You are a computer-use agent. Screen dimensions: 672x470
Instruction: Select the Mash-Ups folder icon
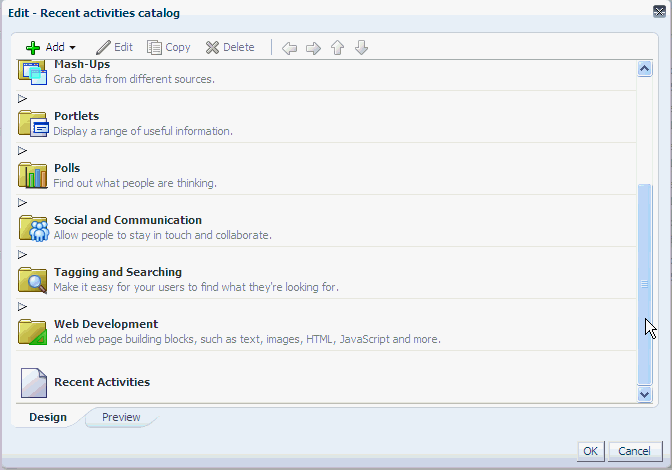pyautogui.click(x=33, y=73)
